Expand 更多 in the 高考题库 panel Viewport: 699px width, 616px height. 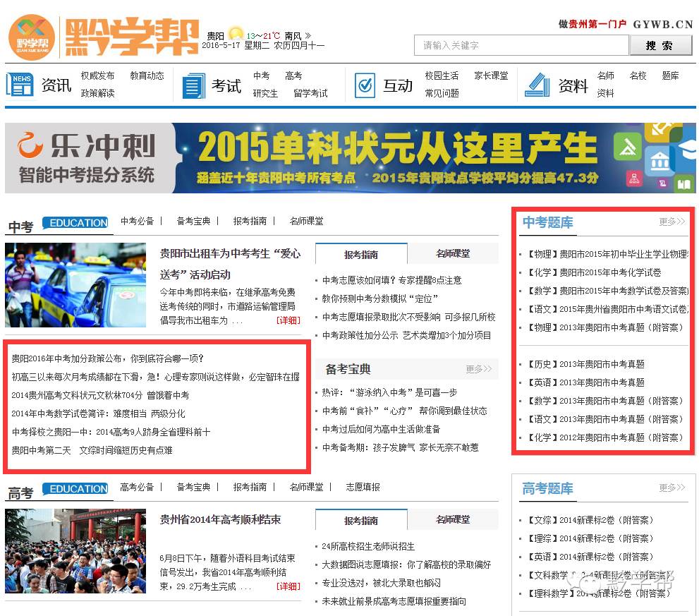(x=671, y=487)
